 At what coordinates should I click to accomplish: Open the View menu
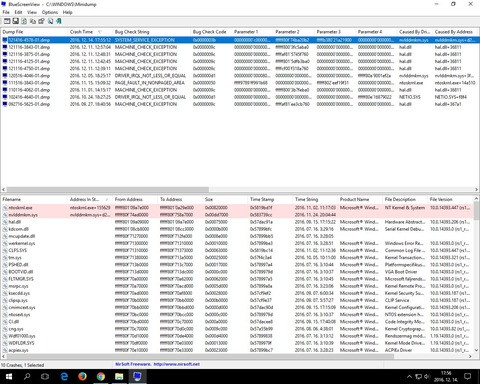32,12
